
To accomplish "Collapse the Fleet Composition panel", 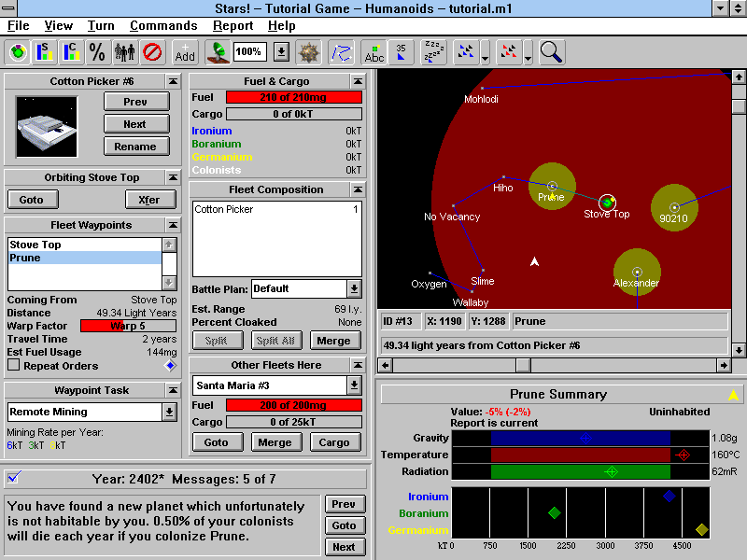I will click(x=358, y=189).
